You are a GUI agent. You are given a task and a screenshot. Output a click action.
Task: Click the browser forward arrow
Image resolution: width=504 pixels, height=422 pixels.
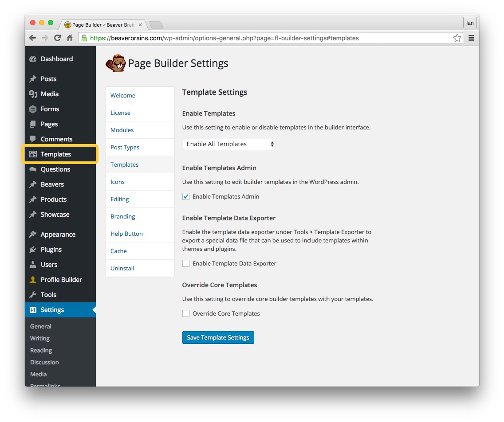pos(45,38)
